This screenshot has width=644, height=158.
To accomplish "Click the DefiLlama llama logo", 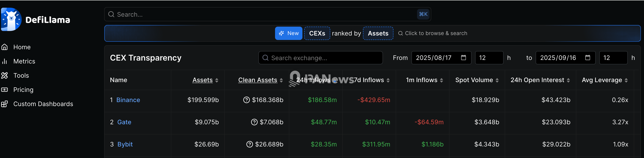I will pos(11,20).
